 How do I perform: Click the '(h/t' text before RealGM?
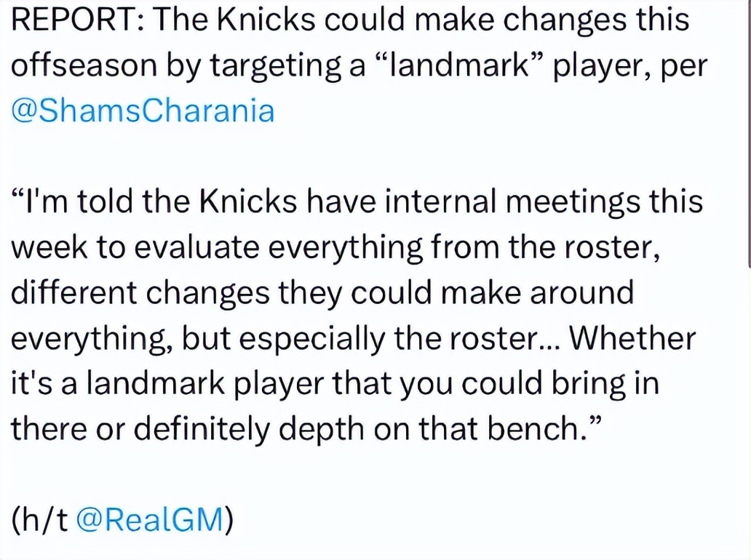[x=40, y=519]
